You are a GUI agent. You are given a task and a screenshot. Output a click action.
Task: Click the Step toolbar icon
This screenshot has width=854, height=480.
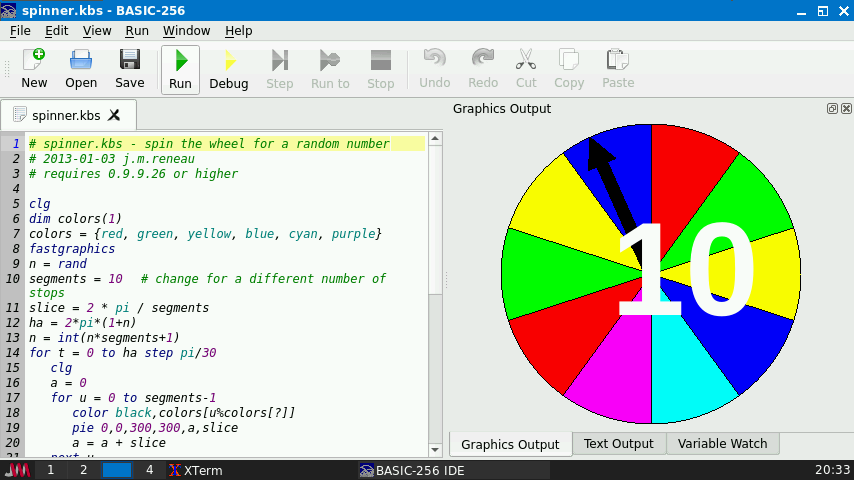coord(280,69)
